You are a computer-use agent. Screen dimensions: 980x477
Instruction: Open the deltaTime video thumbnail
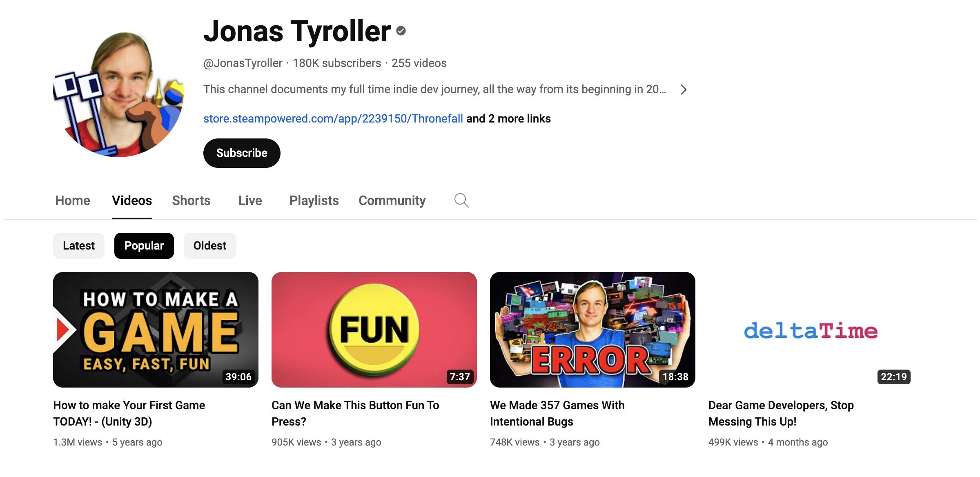click(811, 330)
